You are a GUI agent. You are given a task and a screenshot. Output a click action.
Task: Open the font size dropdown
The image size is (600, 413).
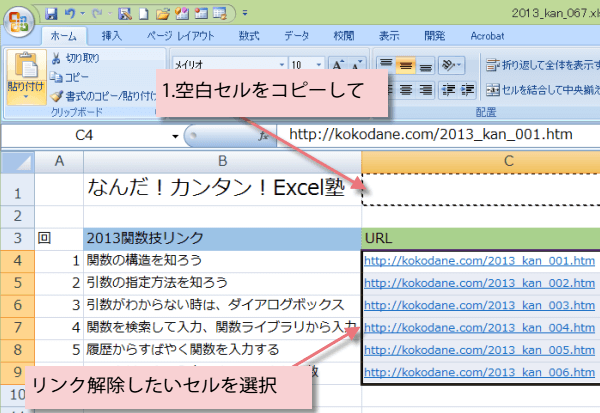pos(319,65)
